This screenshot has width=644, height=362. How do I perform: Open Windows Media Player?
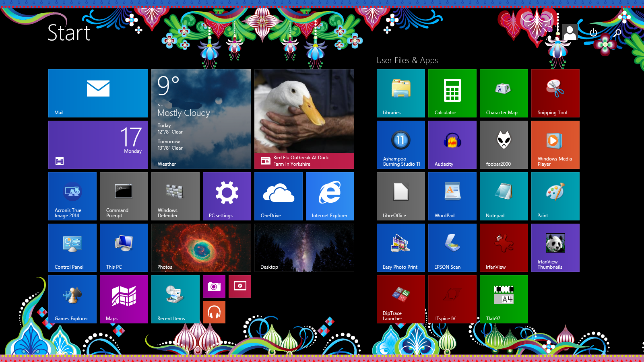pos(555,145)
